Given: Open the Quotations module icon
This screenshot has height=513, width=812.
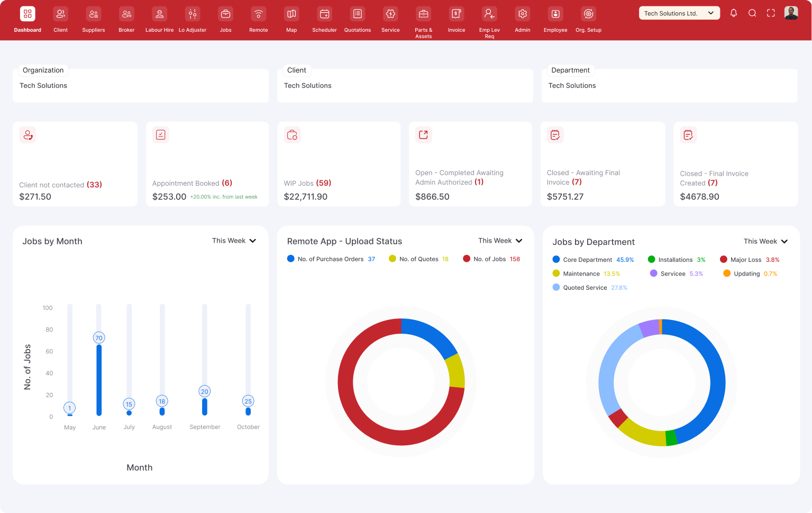Looking at the screenshot, I should (x=358, y=14).
